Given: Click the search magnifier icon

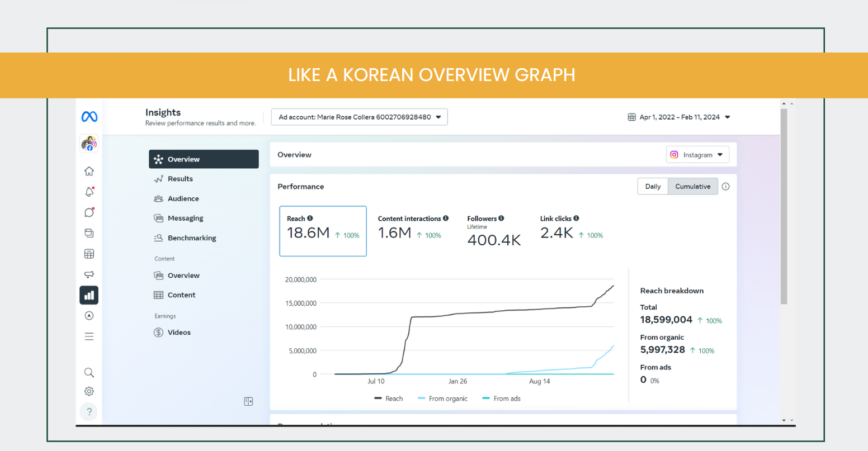Looking at the screenshot, I should click(89, 372).
